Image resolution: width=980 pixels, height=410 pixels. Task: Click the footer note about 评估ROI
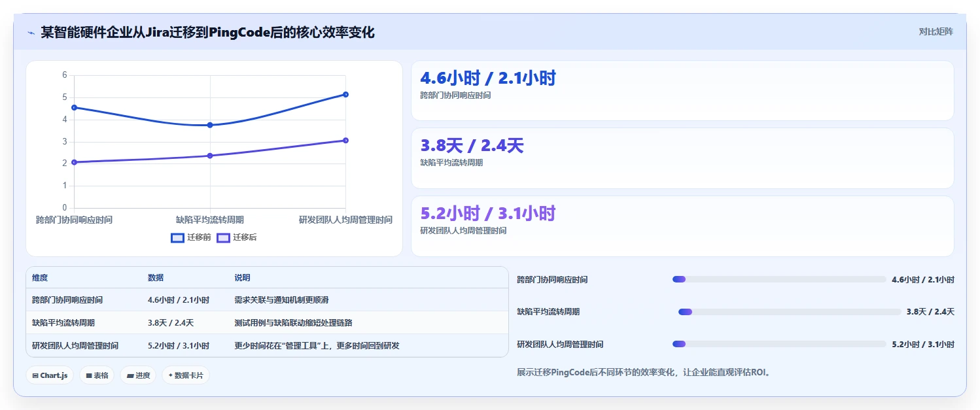click(x=644, y=373)
